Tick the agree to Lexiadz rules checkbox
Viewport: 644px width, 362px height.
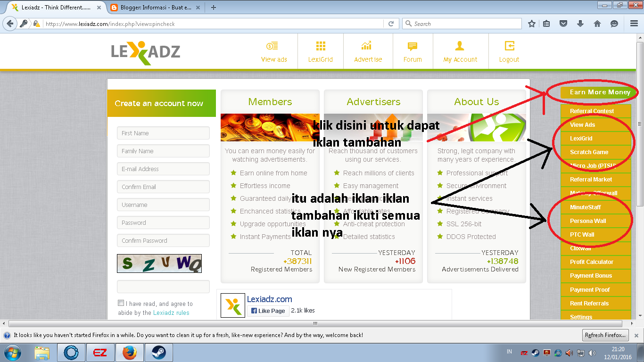click(x=121, y=303)
